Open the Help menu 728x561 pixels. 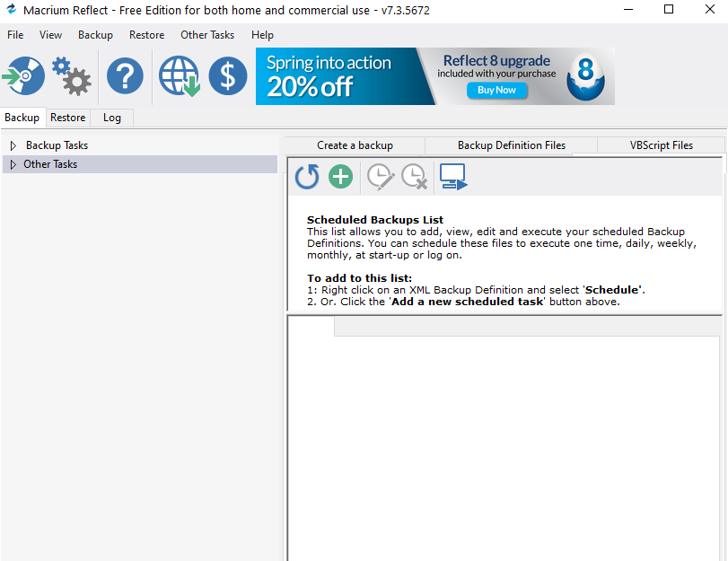tap(262, 35)
